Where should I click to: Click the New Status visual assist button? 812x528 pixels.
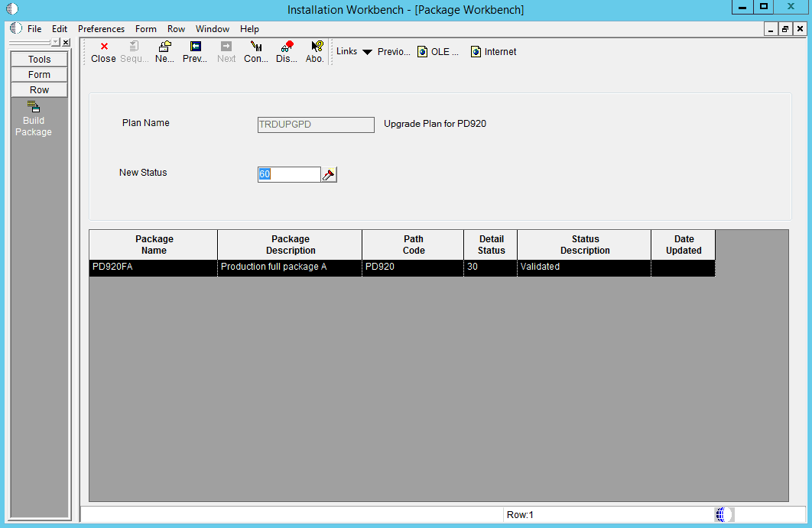(x=329, y=175)
